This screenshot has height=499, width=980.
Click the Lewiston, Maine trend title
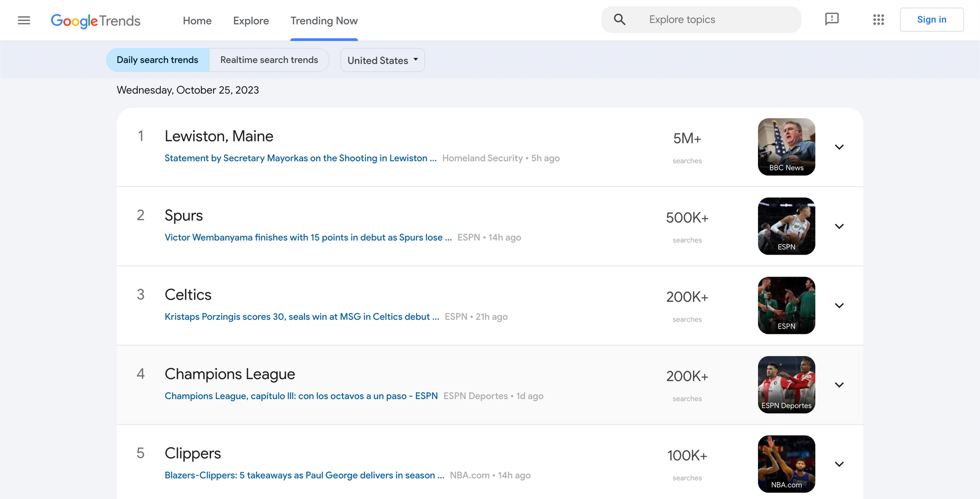pos(219,136)
